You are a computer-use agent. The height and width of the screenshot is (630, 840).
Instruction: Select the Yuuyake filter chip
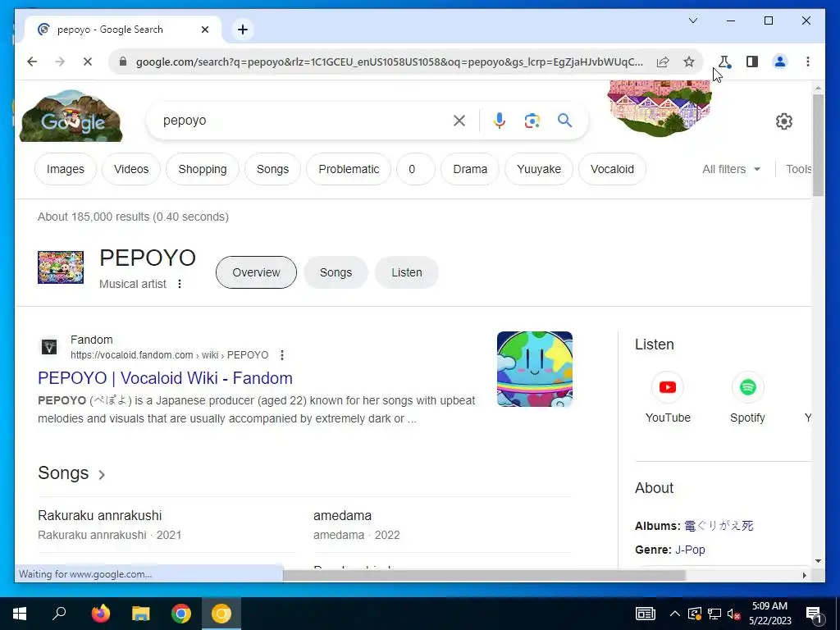539,169
